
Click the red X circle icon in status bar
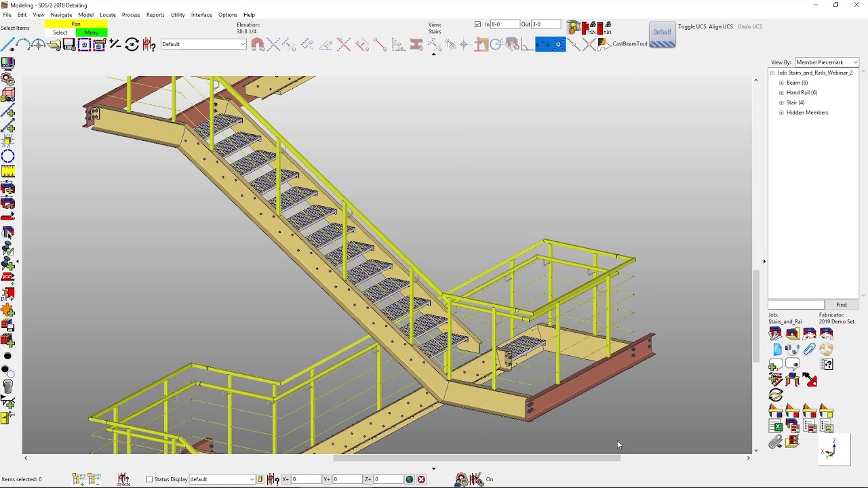click(x=421, y=479)
